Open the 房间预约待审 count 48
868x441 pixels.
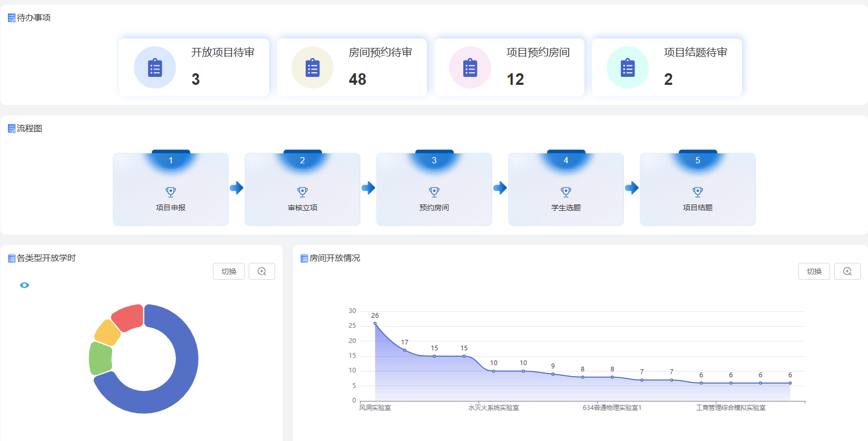[x=357, y=80]
